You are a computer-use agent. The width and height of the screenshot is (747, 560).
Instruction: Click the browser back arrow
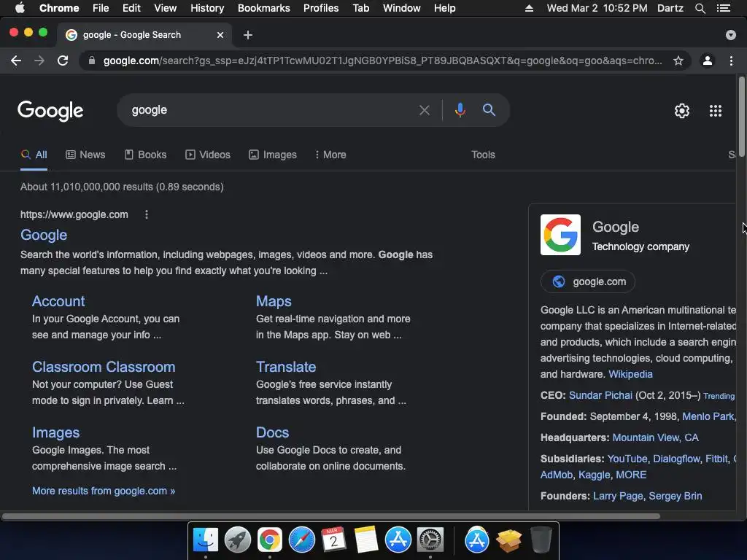coord(16,61)
